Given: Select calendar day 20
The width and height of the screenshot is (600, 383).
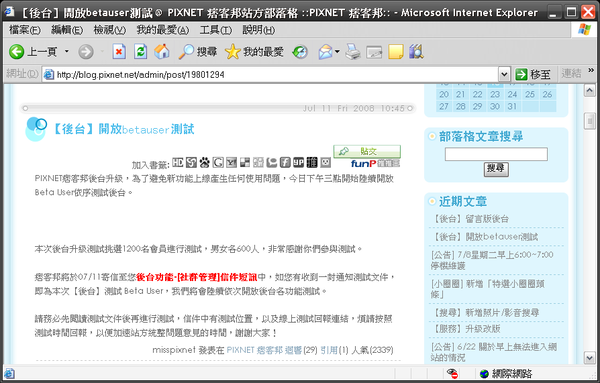Looking at the screenshot, I should click(x=444, y=94).
